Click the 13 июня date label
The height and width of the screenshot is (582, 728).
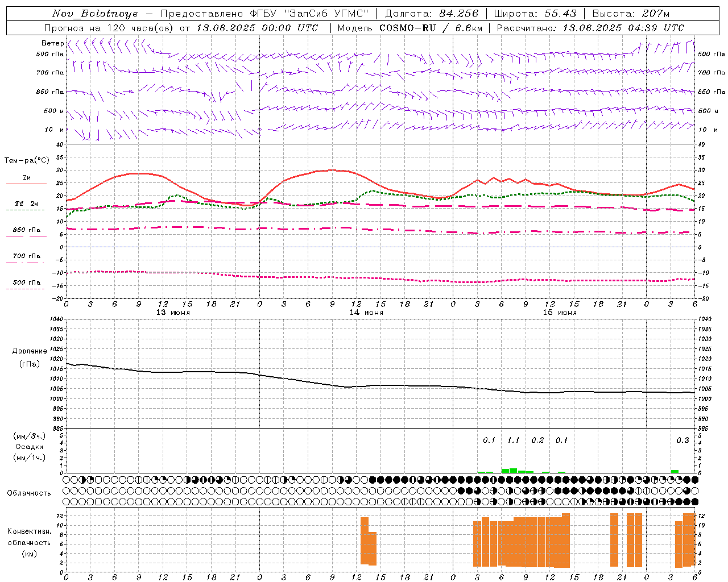(x=173, y=313)
